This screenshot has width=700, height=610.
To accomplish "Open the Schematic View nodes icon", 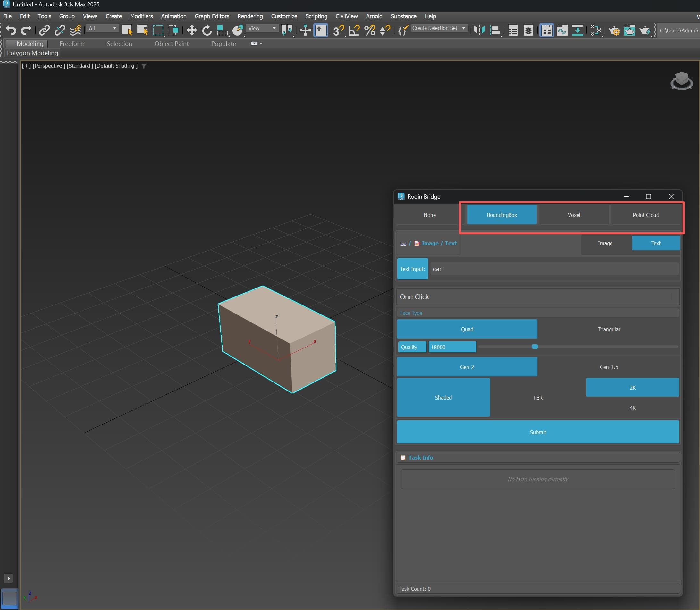I will (x=595, y=30).
